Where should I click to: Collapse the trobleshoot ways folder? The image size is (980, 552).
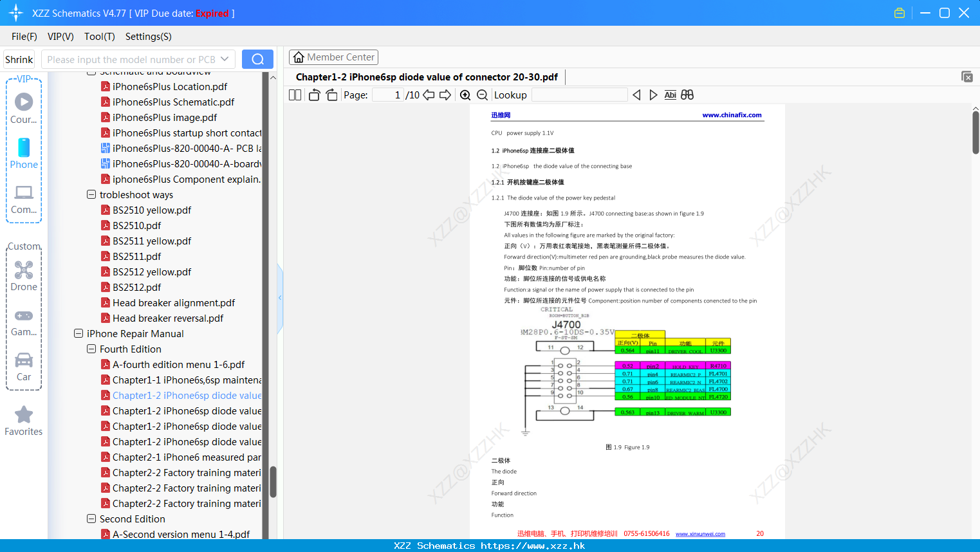[x=91, y=194]
